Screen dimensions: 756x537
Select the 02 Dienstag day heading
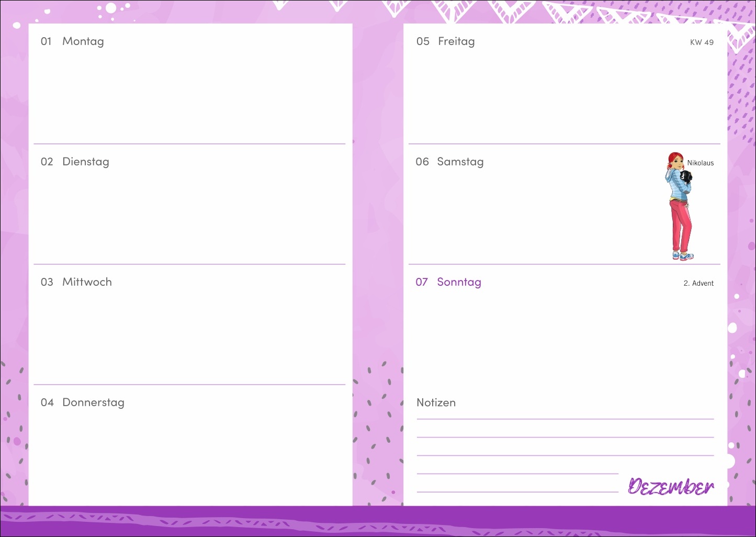pos(75,162)
